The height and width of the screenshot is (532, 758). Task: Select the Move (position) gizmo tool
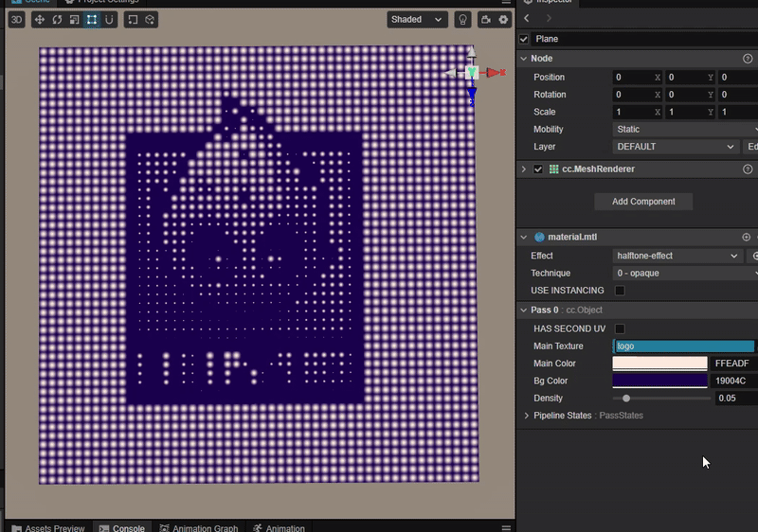pos(40,20)
